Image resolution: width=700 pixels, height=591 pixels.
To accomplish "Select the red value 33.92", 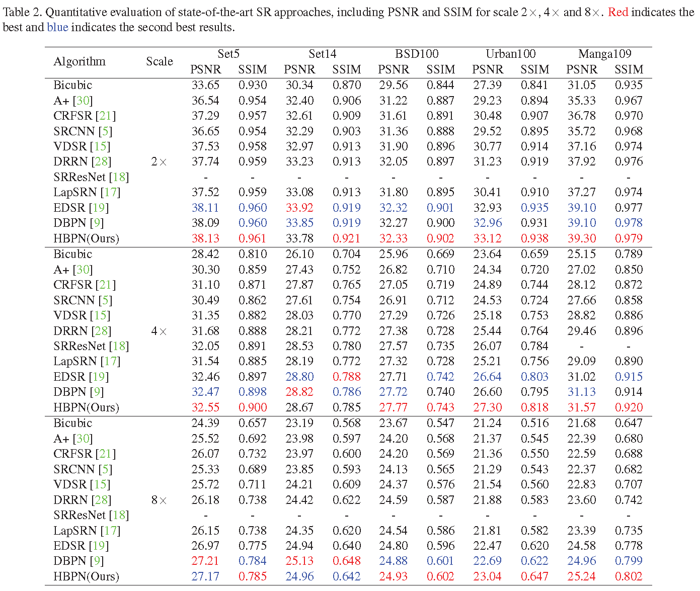I will click(x=299, y=208).
